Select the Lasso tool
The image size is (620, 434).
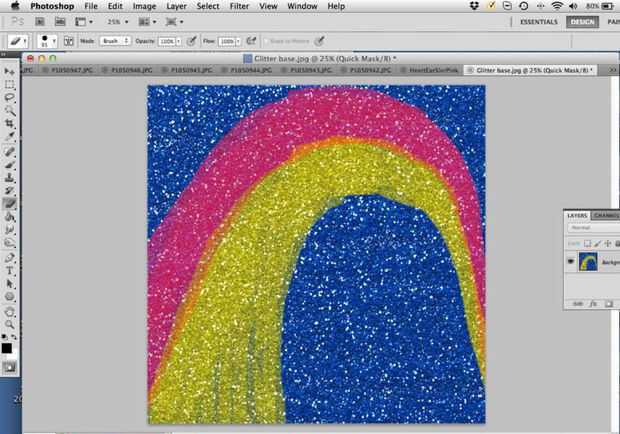pos(10,98)
